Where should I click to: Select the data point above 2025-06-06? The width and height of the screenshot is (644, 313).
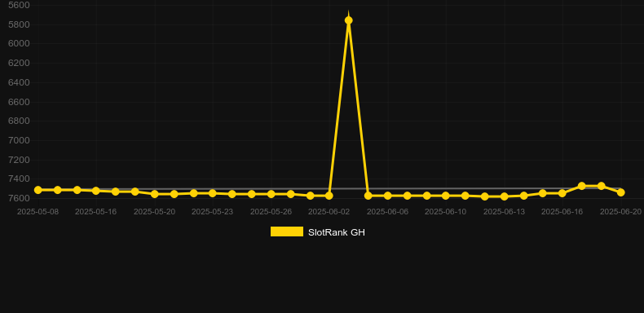[388, 196]
